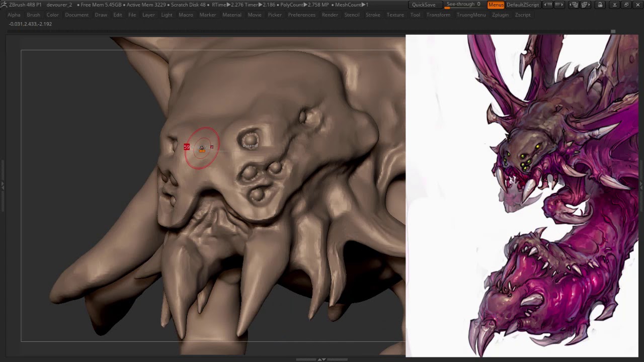Click the devourer concept art reference image
Image resolution: width=644 pixels, height=362 pixels.
522,196
